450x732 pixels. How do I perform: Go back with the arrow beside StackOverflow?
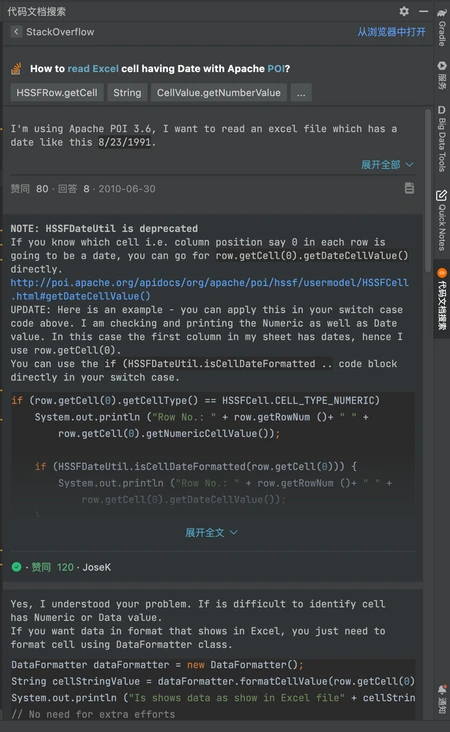point(16,32)
